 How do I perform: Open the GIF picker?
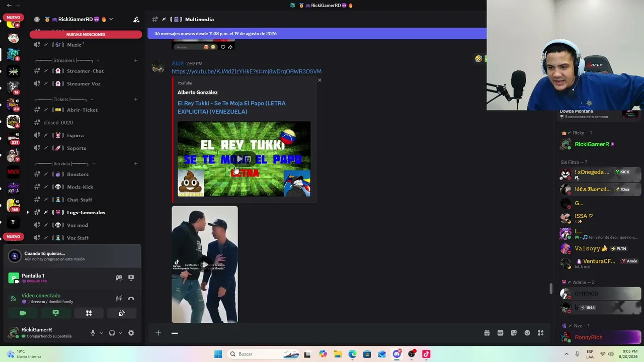pos(500,333)
